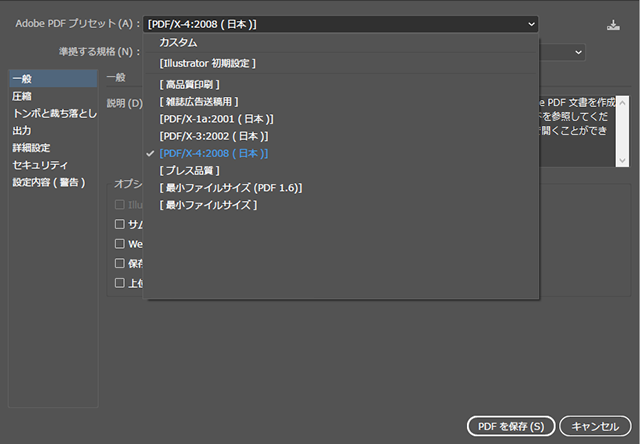Click the キャンセル button

pyautogui.click(x=595, y=426)
